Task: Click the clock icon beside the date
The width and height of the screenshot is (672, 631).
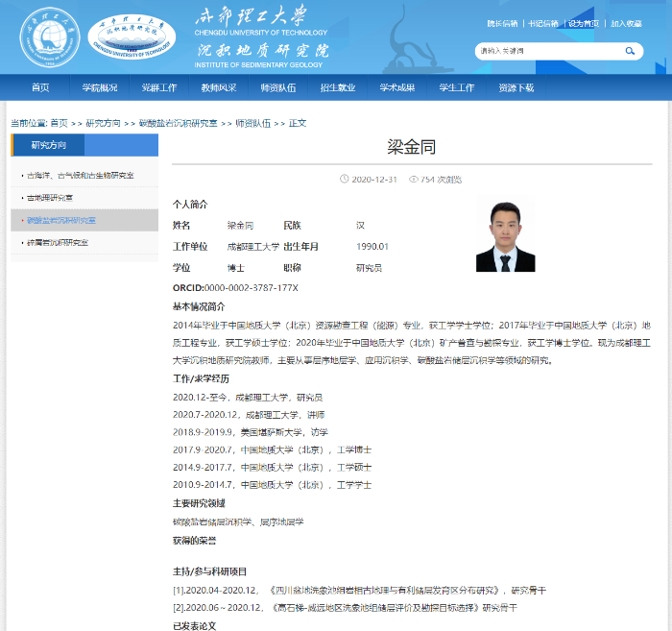Action: (345, 180)
